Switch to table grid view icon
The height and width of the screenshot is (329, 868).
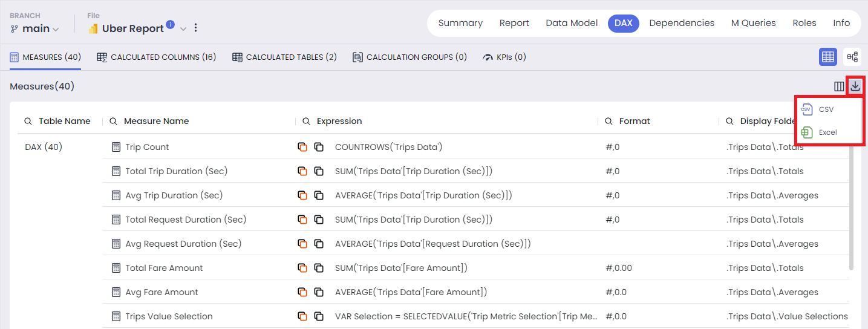click(828, 57)
